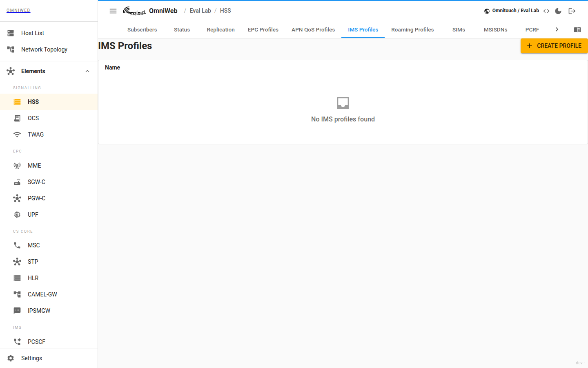
Task: Go to APN QoS Profiles tab
Action: tap(313, 30)
